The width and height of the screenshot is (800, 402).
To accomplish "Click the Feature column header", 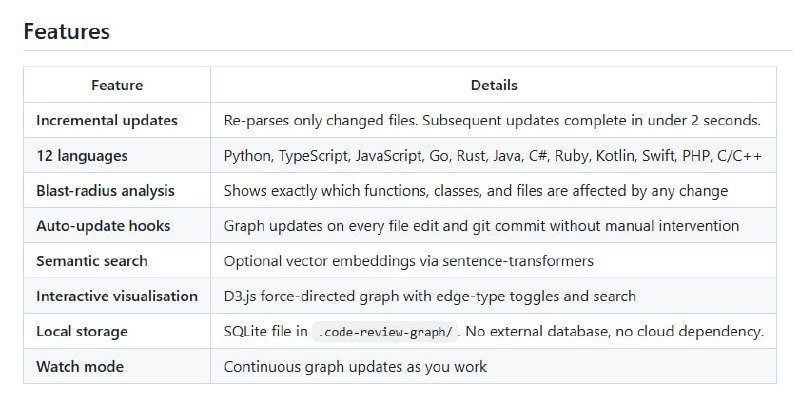I will pyautogui.click(x=117, y=85).
